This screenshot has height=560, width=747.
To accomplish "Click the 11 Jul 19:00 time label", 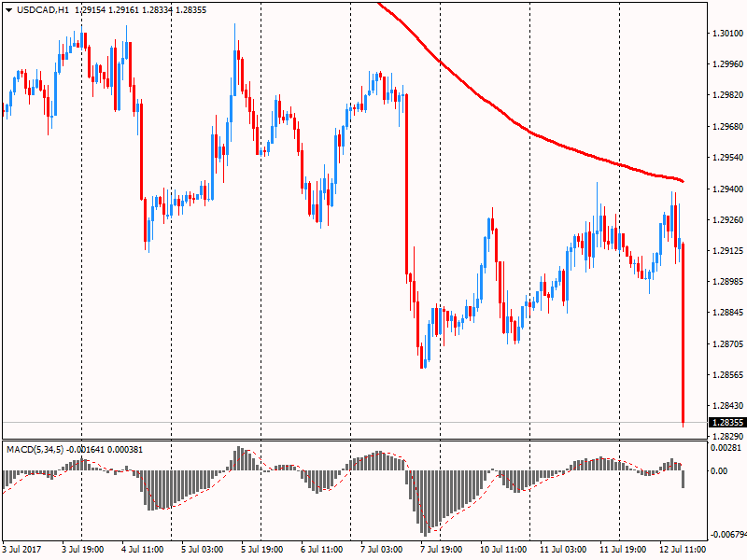I will (623, 550).
